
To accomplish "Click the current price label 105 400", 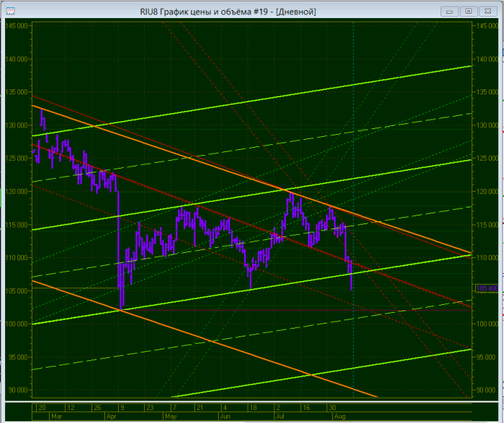I will coord(487,288).
